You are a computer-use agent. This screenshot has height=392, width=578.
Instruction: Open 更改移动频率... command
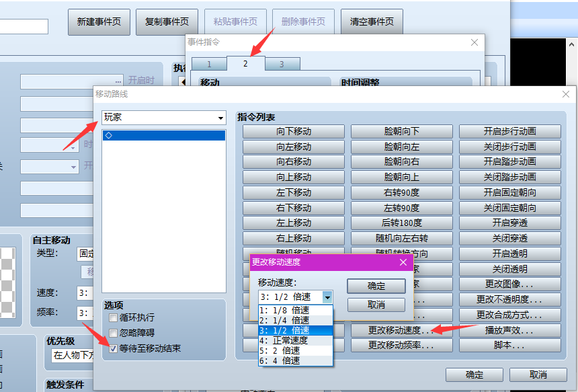(x=402, y=346)
